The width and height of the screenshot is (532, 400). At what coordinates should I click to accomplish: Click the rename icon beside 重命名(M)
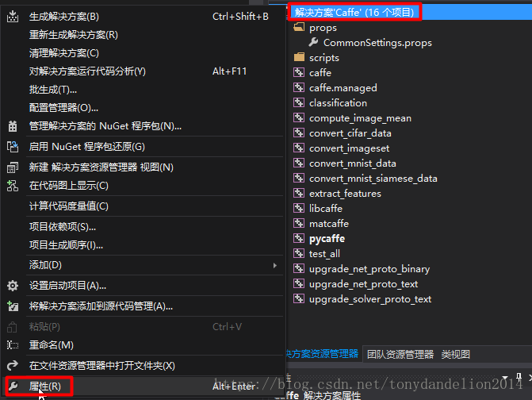(x=13, y=345)
